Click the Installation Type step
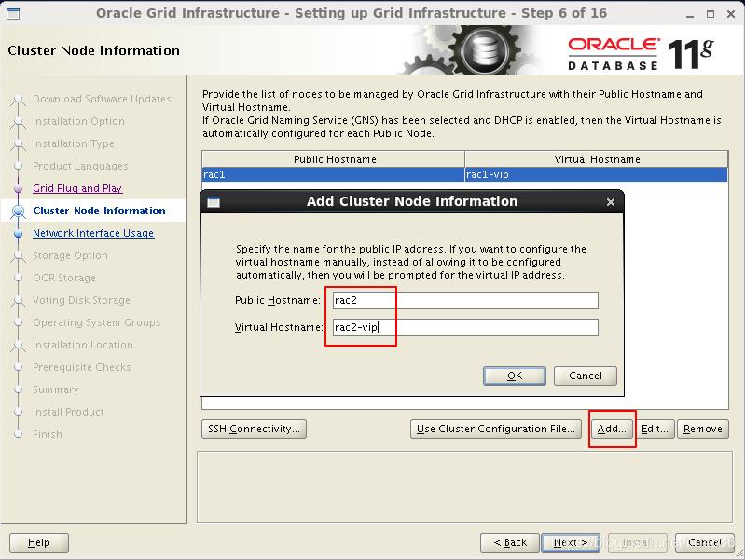Viewport: 745px width, 560px height. [x=73, y=143]
